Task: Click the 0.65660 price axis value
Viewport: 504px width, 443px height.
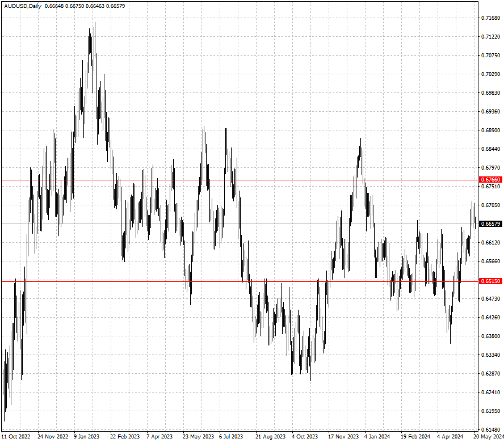Action: [x=490, y=261]
